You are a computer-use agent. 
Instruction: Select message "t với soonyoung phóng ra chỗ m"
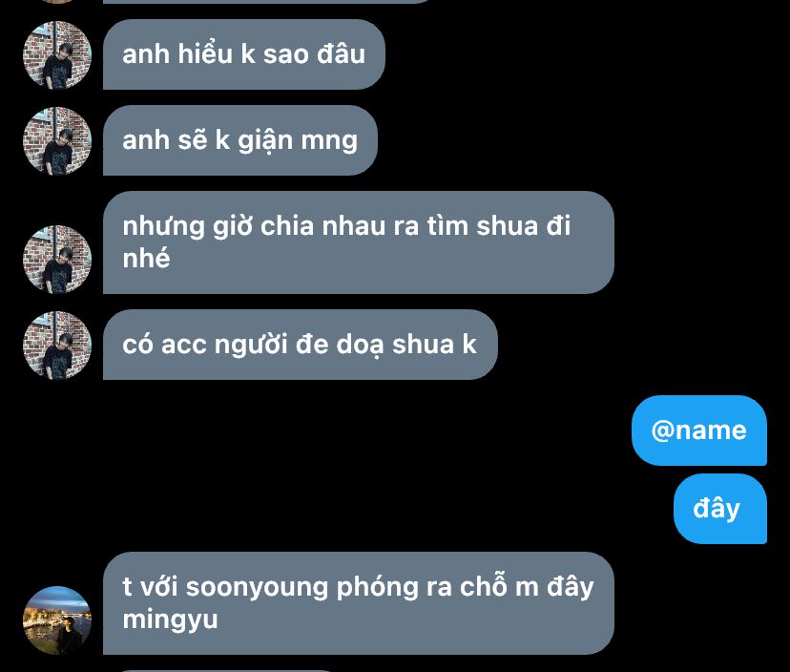[358, 603]
